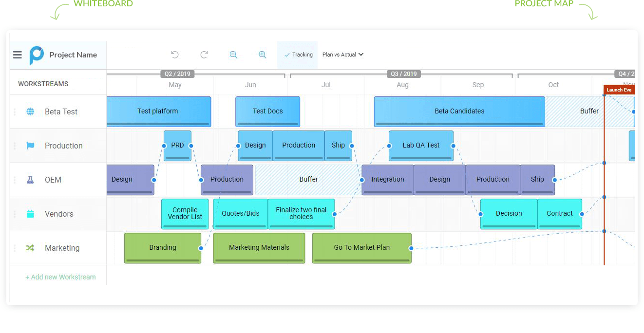Select the OEM workstream label

[x=53, y=180]
